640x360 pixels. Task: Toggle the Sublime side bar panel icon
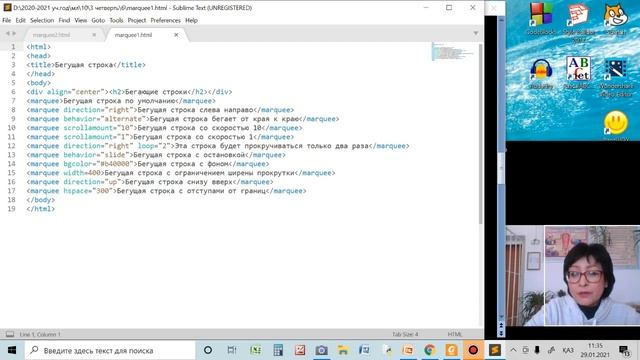(10, 334)
